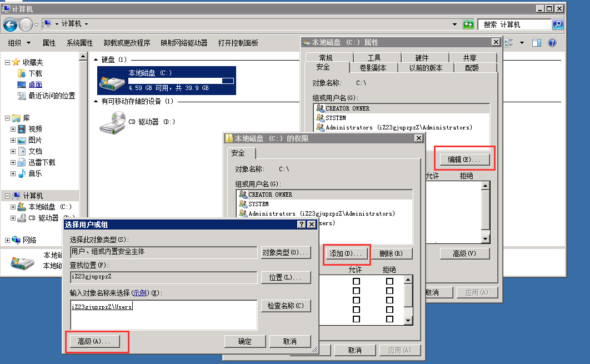Tick the second 允许 permission checkbox

pyautogui.click(x=356, y=291)
